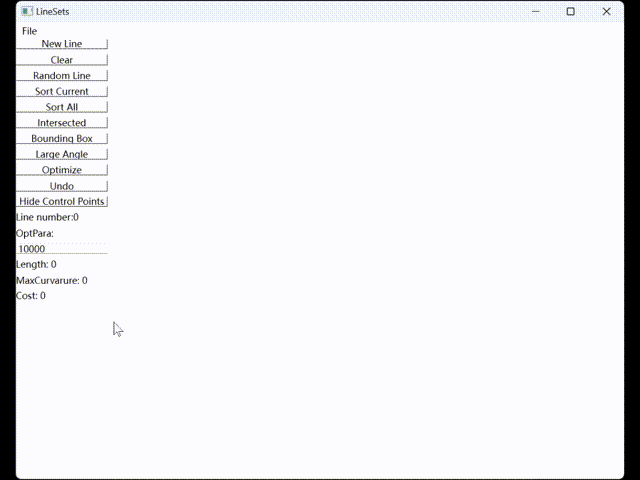Close the LineSets window
The height and width of the screenshot is (480, 640).
pyautogui.click(x=607, y=11)
